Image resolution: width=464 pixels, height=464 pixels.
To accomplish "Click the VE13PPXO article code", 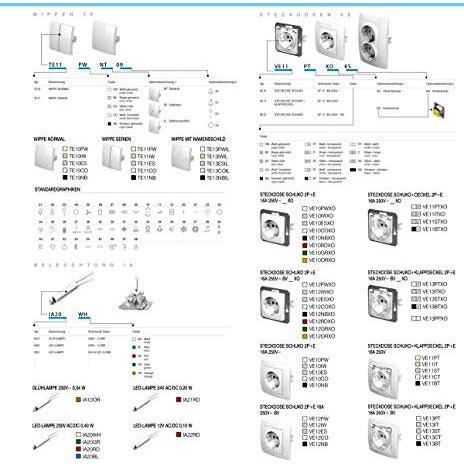I will tap(435, 318).
